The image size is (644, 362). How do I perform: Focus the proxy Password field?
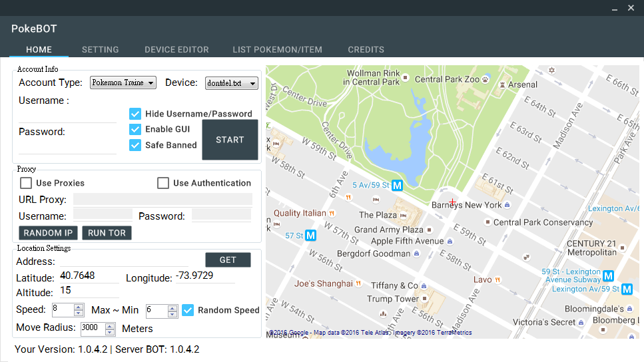coord(221,215)
